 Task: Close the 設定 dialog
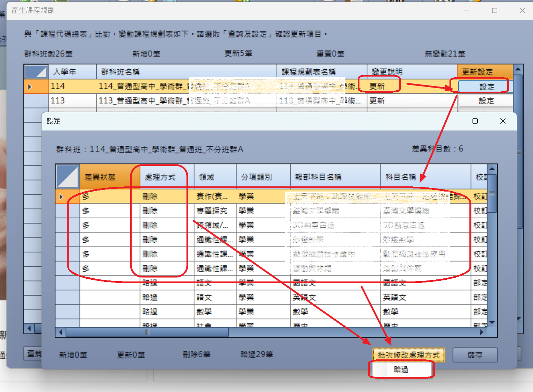click(x=503, y=121)
